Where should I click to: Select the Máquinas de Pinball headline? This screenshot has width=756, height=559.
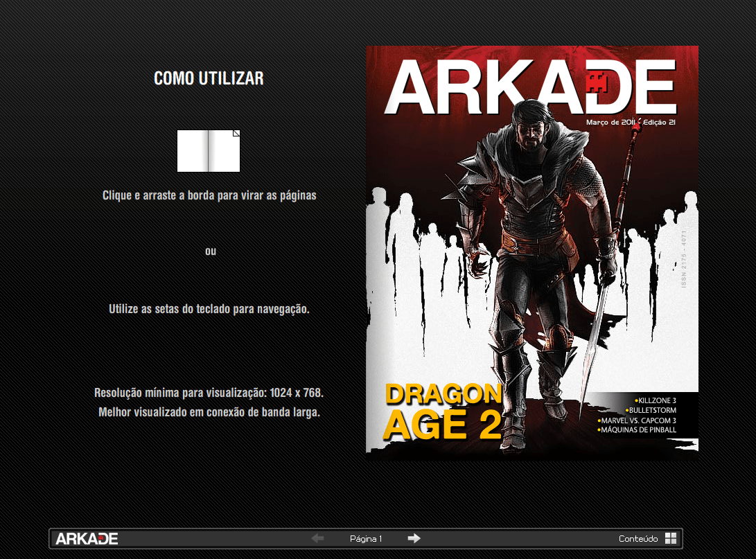[x=637, y=429]
